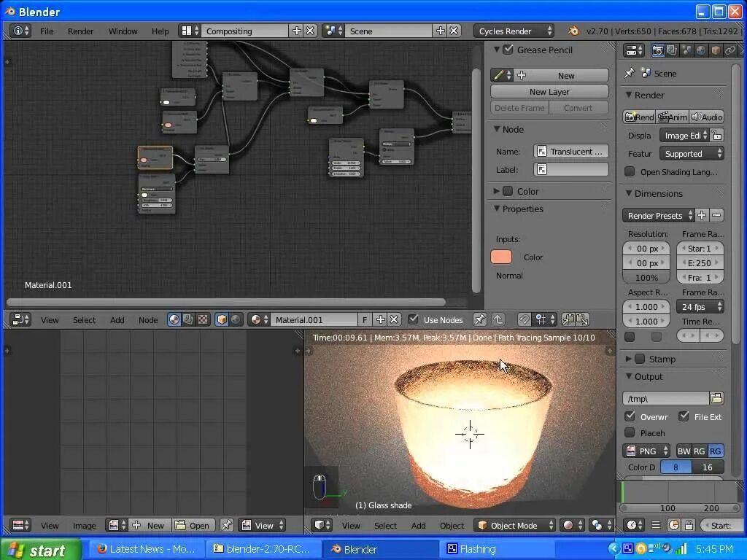747x560 pixels.
Task: Click the New Layer button
Action: (x=549, y=92)
